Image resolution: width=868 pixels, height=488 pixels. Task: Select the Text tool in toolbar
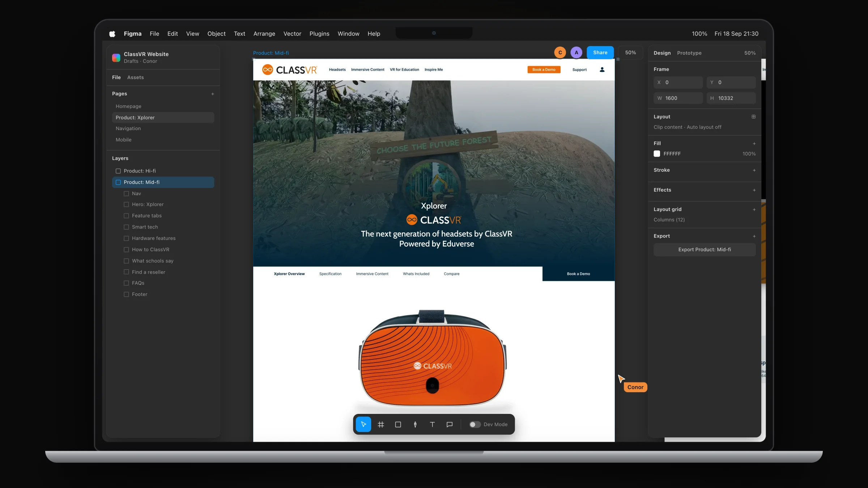(432, 424)
